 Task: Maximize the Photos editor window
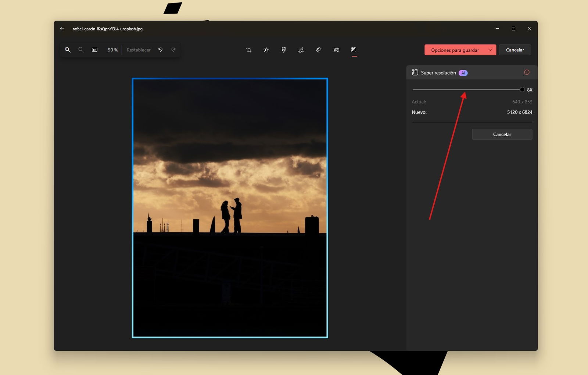click(x=513, y=29)
